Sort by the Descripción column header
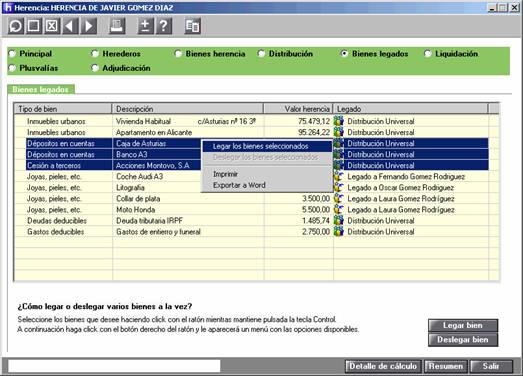The width and height of the screenshot is (523, 376). pos(188,109)
